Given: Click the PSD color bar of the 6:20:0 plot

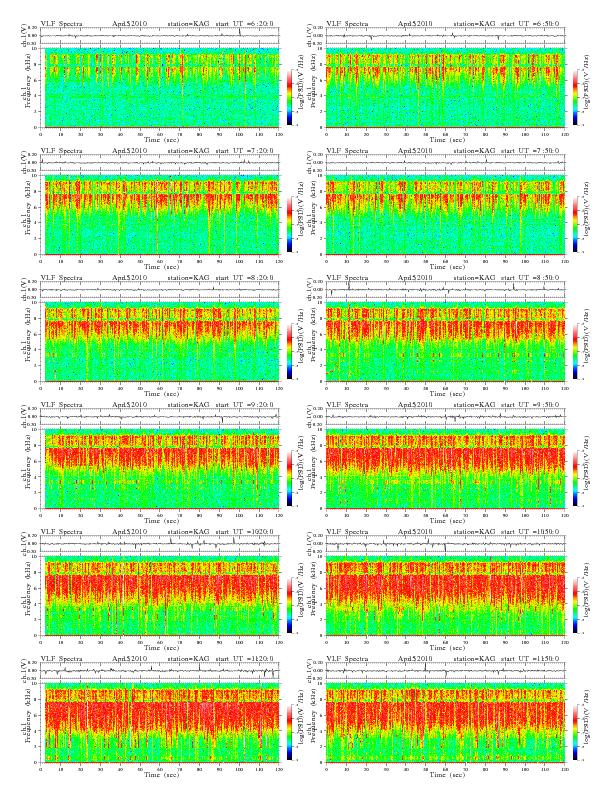Looking at the screenshot, I should (289, 97).
